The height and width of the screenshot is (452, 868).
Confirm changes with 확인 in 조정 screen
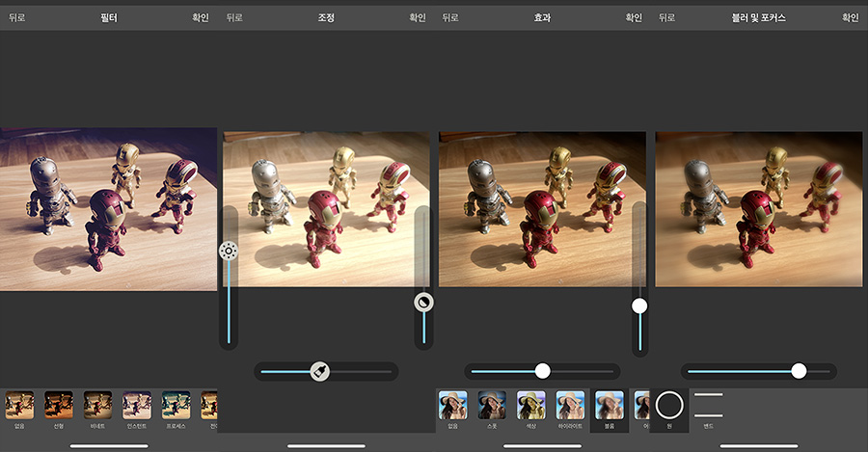click(418, 17)
